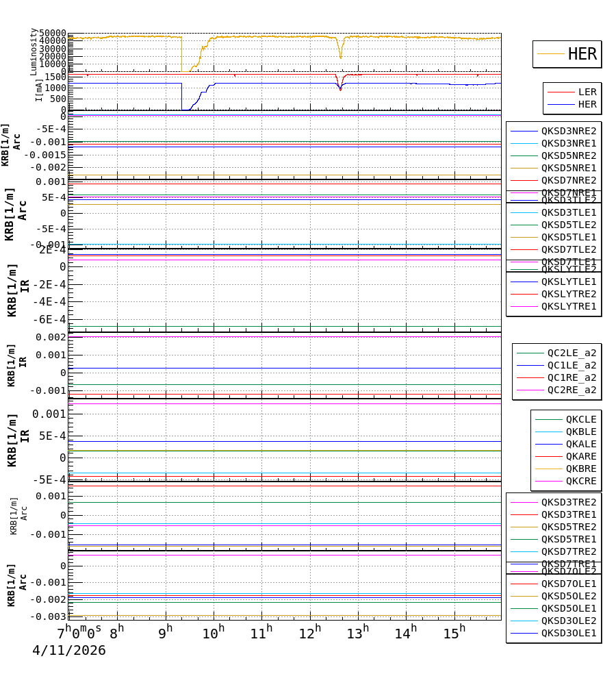Select the QKSLYTLE1 legend label
This screenshot has width=616, height=674.
[569, 282]
